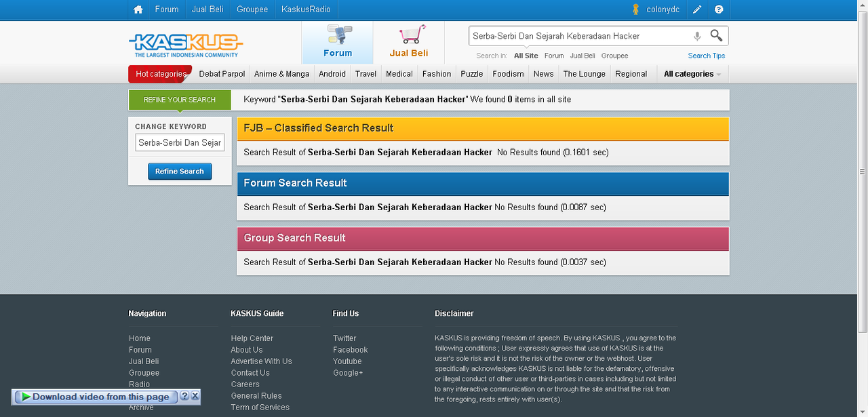Open the footer Jual Beli link

tap(144, 361)
